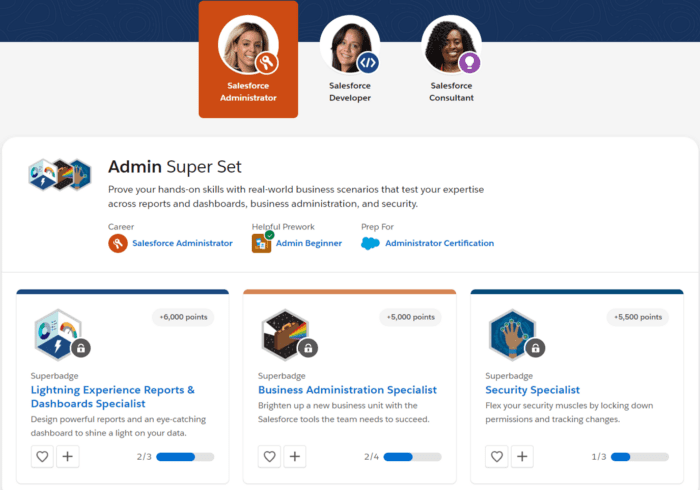The image size is (700, 490).
Task: Favorite the Business Administration Specialist superbadge
Action: click(269, 457)
